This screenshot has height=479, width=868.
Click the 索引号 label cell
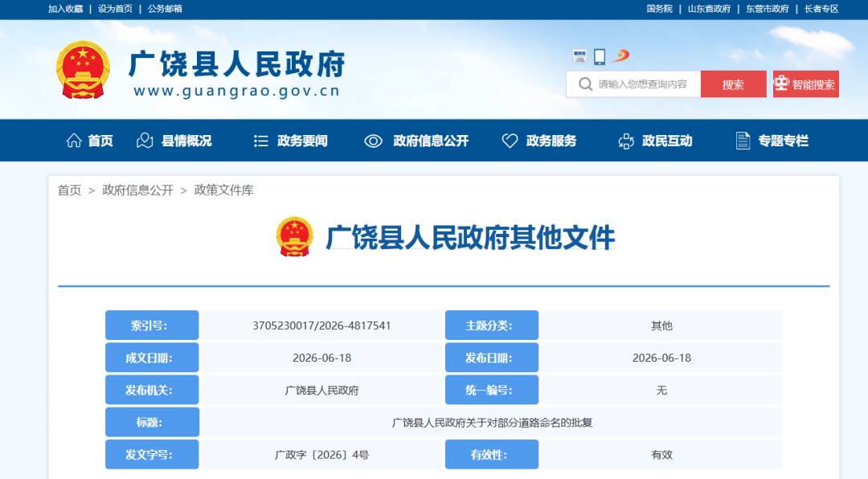(152, 325)
